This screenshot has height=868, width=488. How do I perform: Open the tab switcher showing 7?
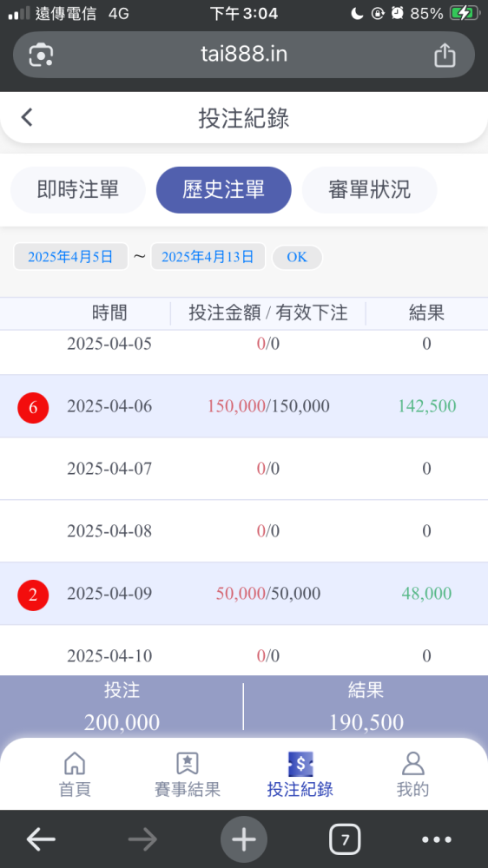345,839
